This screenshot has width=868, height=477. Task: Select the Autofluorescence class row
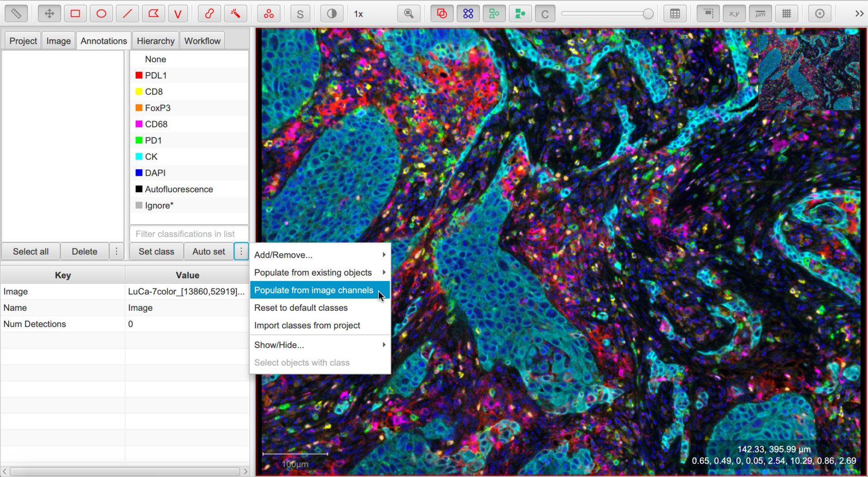pyautogui.click(x=189, y=189)
